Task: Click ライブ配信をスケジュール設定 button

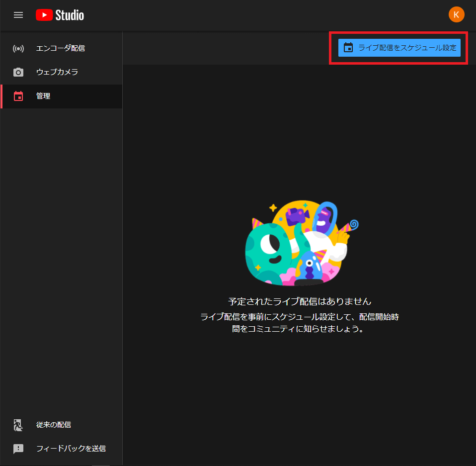Action: (399, 48)
